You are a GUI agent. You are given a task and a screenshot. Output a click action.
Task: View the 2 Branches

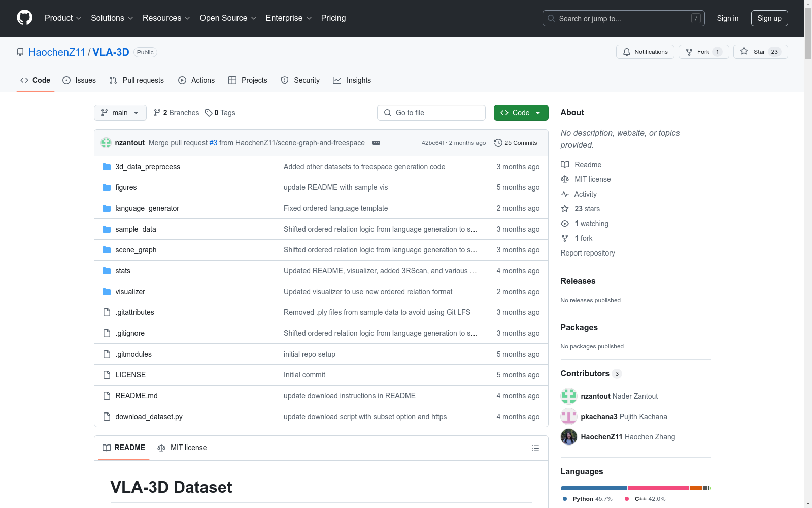[x=177, y=113]
